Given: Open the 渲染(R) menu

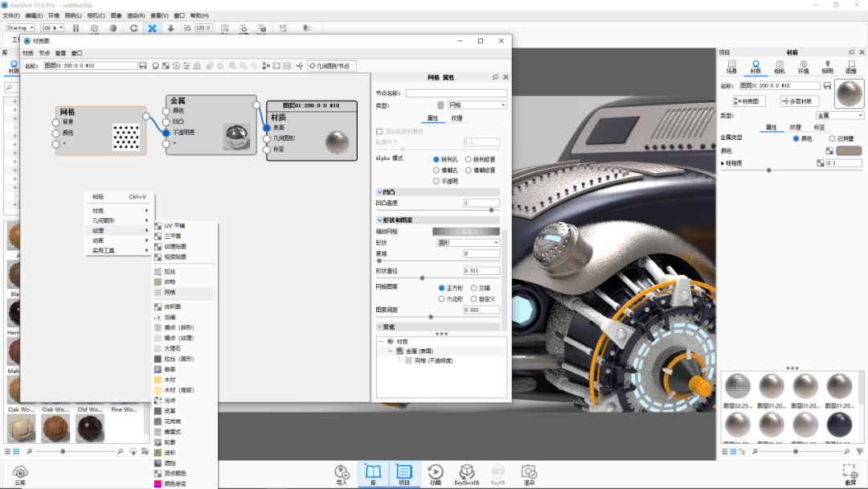Looking at the screenshot, I should tap(136, 15).
